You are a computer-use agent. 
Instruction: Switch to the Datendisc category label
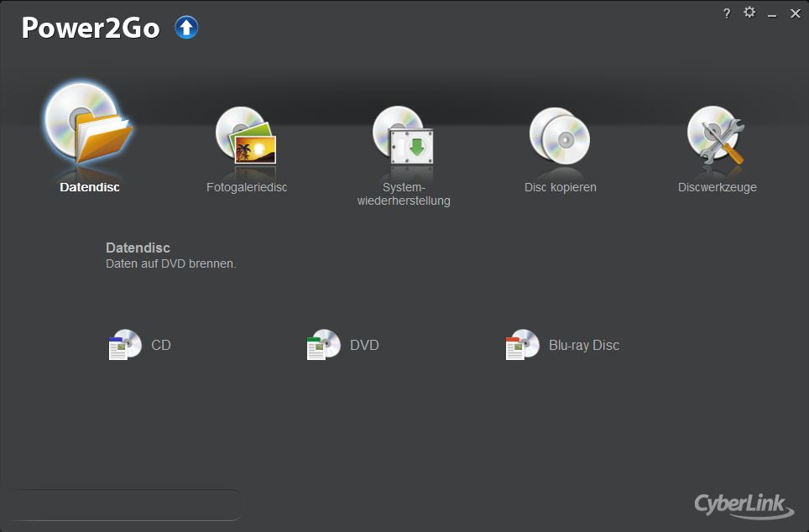coord(90,187)
